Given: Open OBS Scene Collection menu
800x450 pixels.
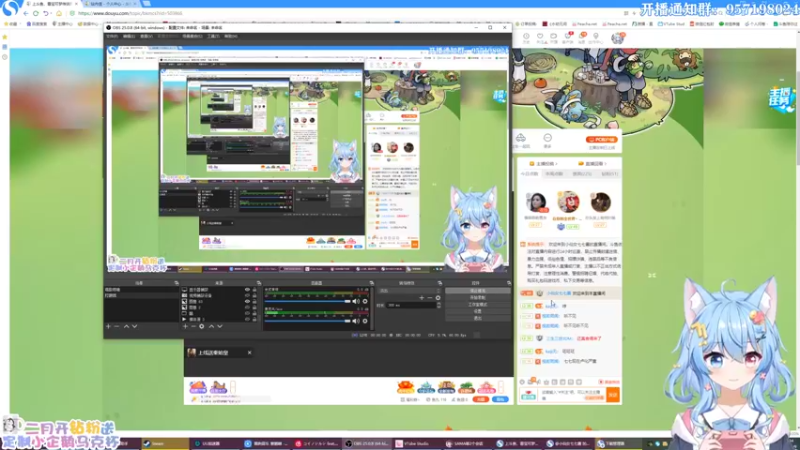Looking at the screenshot, I should 192,36.
